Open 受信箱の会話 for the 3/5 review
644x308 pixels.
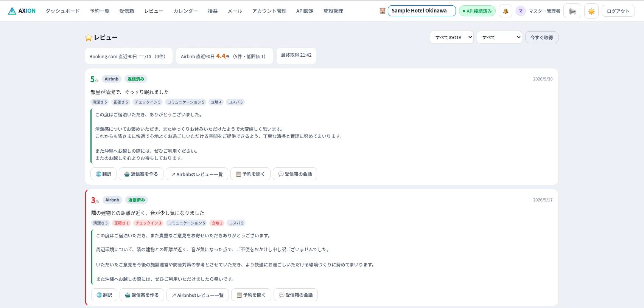(x=296, y=295)
